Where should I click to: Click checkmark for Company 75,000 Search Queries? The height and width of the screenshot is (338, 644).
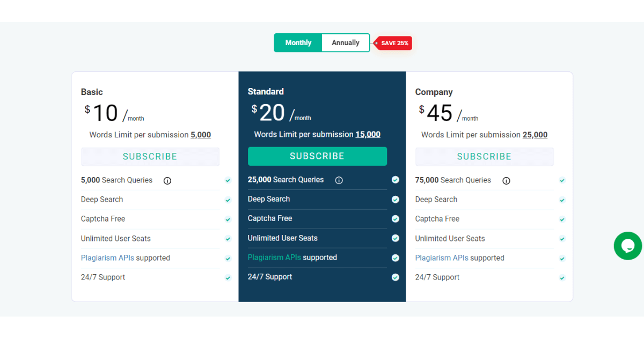pos(562,181)
